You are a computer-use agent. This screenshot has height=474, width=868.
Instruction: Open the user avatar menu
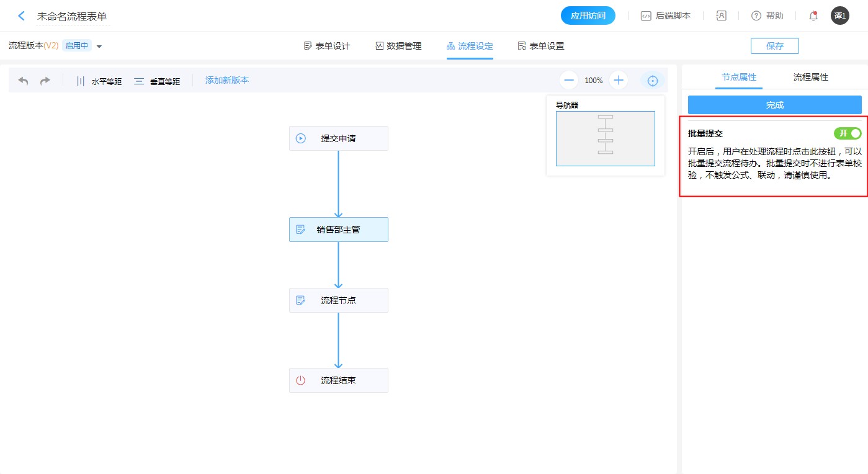839,16
